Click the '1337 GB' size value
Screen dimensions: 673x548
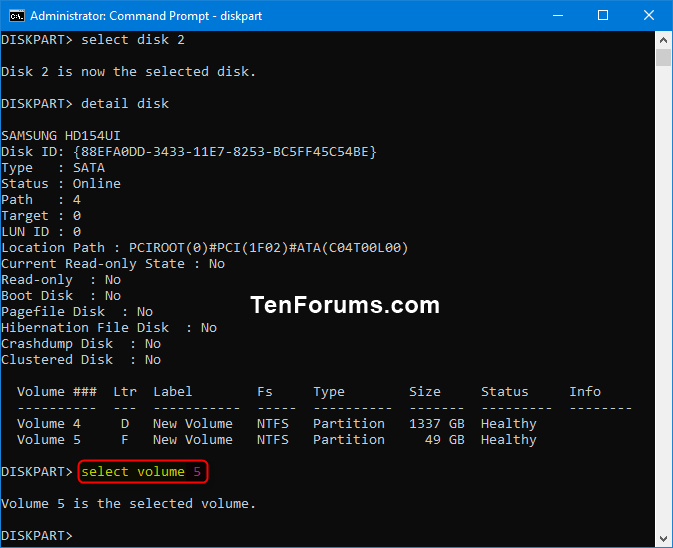pos(437,424)
